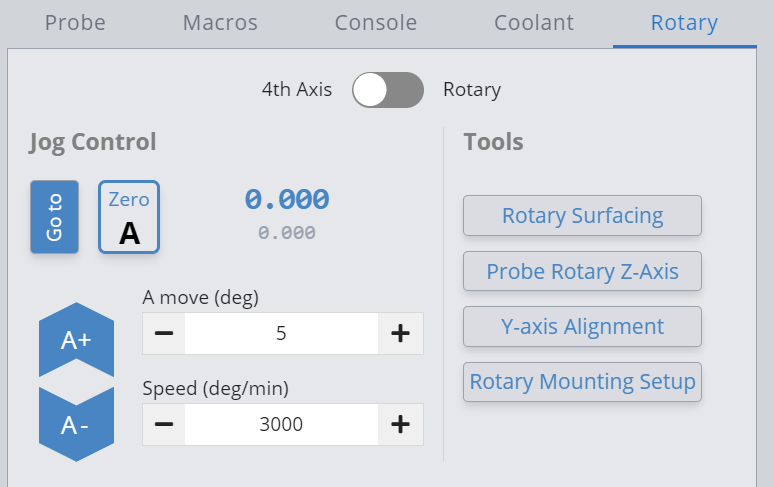Jog the A axis in negative direction

[76, 425]
